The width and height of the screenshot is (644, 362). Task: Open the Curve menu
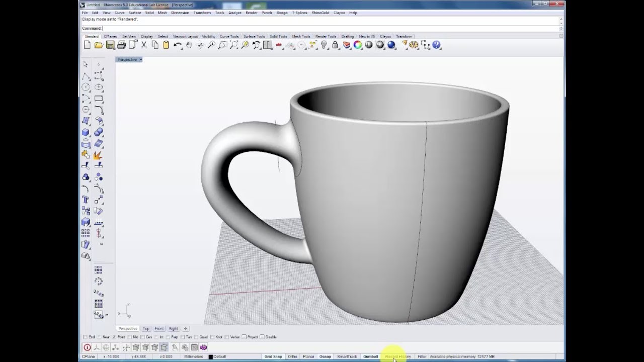coord(120,13)
